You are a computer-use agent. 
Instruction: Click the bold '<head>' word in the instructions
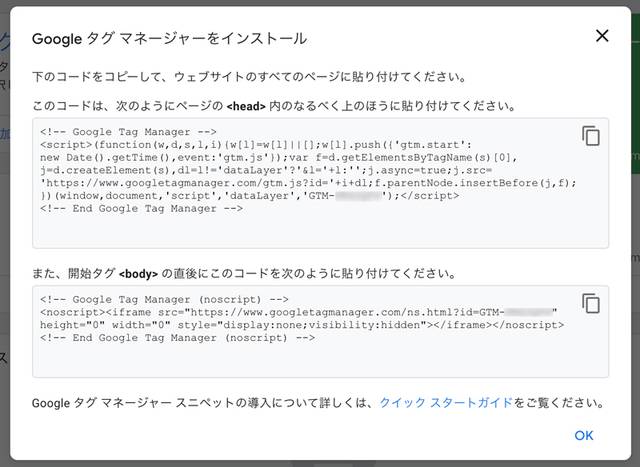(x=246, y=106)
